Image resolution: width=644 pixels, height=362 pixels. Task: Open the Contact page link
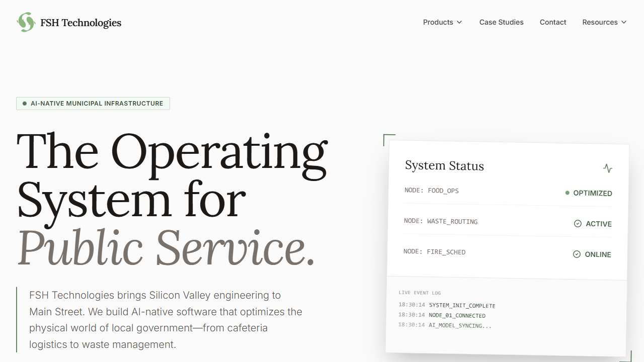point(553,22)
